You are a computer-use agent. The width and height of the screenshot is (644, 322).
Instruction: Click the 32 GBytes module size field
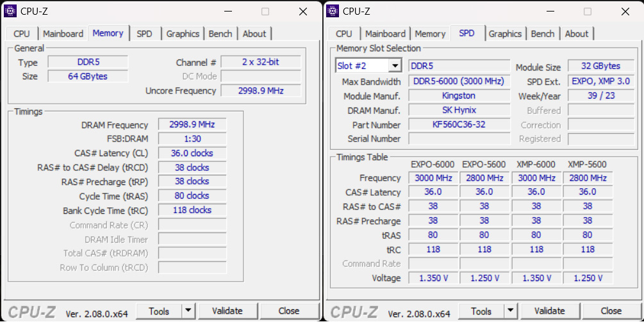point(601,66)
